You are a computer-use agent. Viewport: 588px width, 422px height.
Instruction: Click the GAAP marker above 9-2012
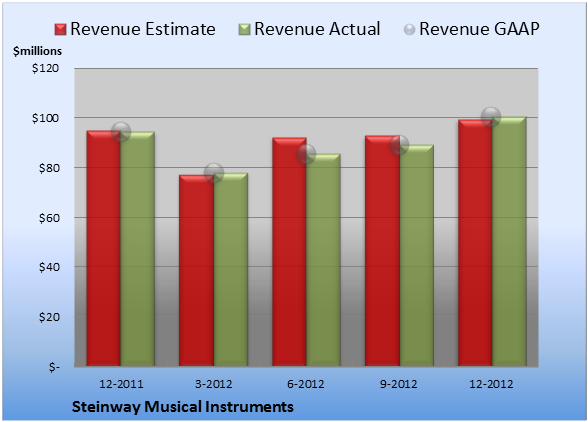pos(399,144)
